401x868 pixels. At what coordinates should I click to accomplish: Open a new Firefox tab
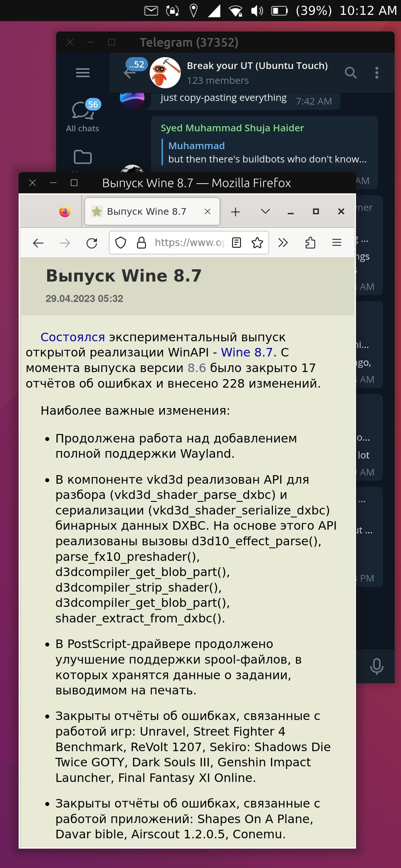(x=235, y=212)
